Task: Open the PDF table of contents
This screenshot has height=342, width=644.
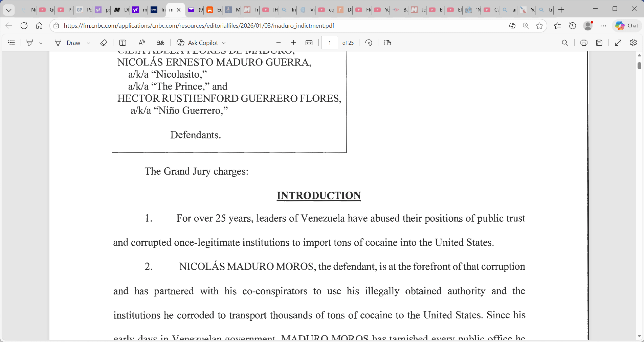Action: pos(12,43)
